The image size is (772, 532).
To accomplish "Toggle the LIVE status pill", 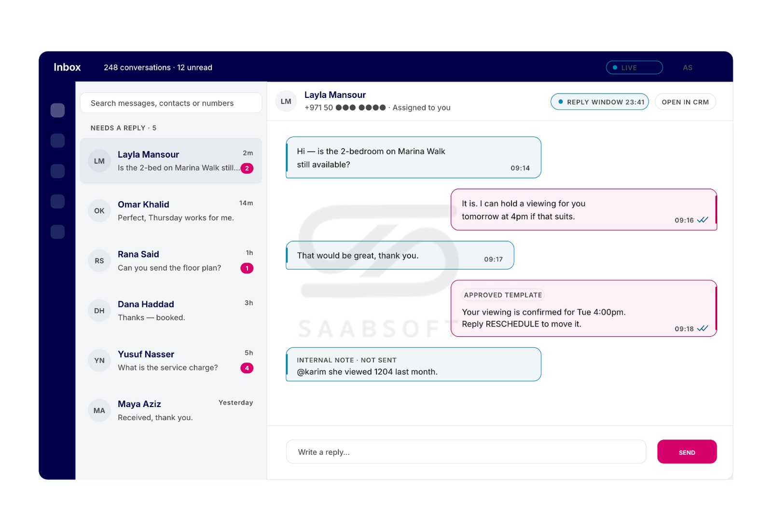I will [x=634, y=68].
